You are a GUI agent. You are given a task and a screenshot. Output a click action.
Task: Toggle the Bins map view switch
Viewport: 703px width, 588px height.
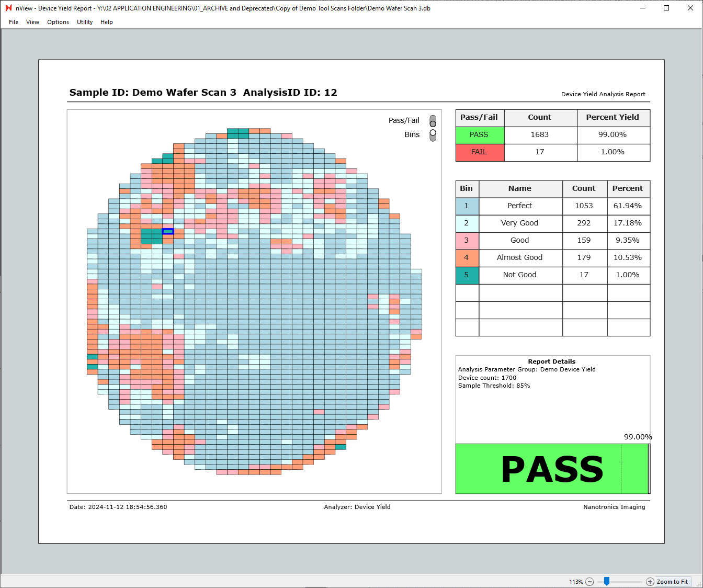(x=433, y=135)
